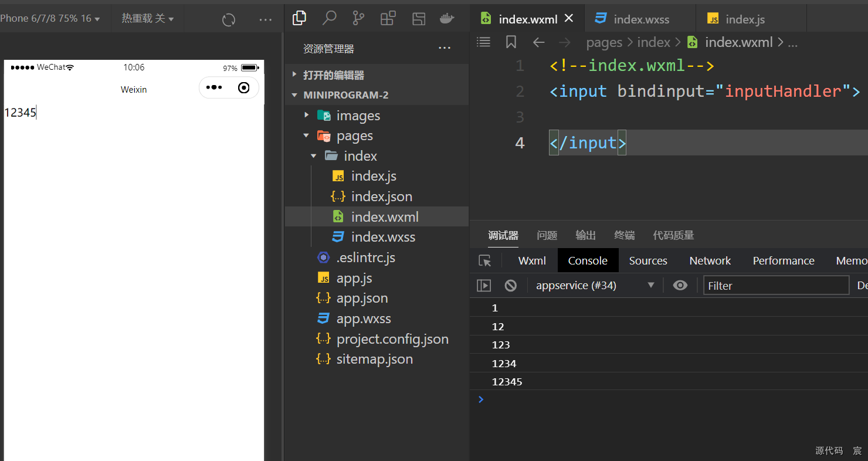Image resolution: width=868 pixels, height=461 pixels.
Task: Click the 源代码 status bar entry
Action: click(x=829, y=450)
